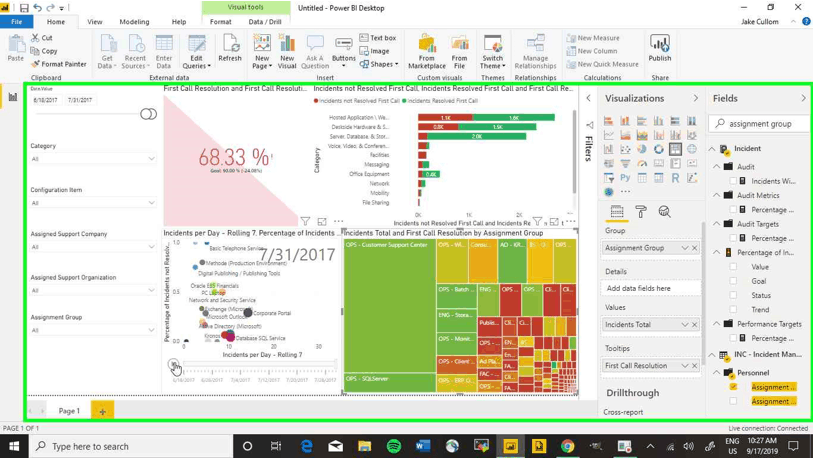Tick the Goal field checkbox
Image resolution: width=815 pixels, height=459 pixels.
pyautogui.click(x=733, y=281)
